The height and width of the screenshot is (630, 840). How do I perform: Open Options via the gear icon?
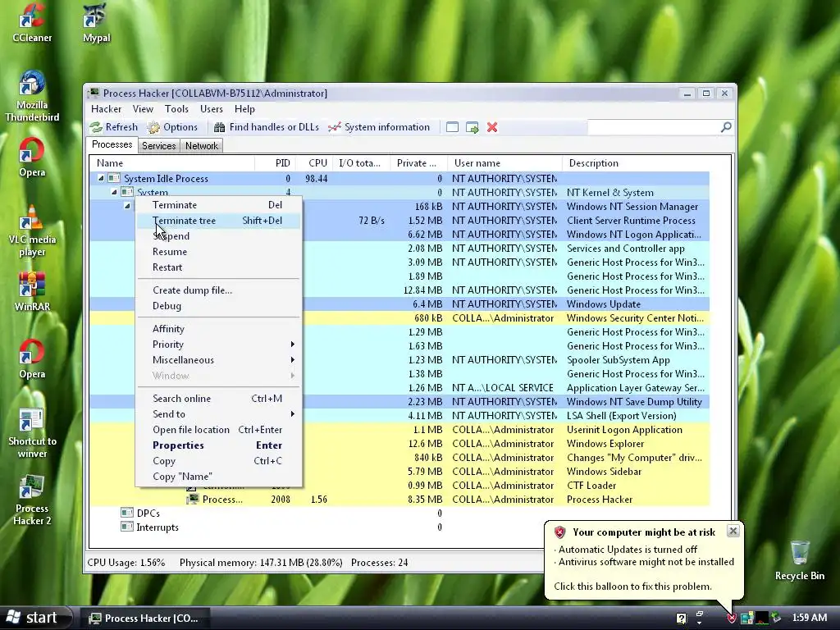[x=153, y=127]
